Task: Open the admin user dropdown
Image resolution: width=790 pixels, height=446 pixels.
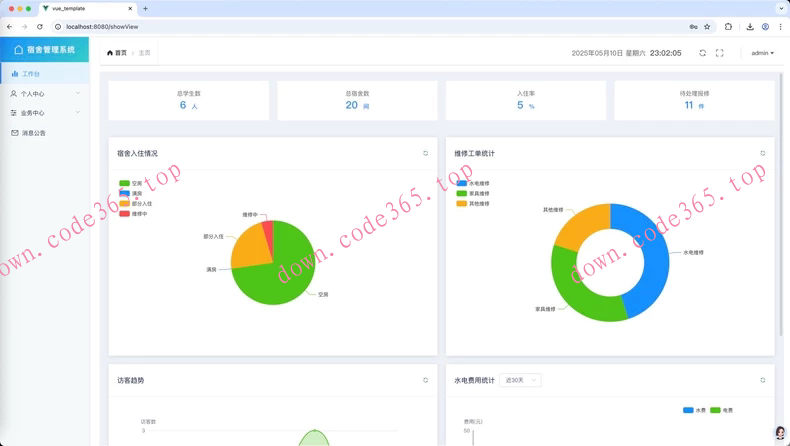Action: (x=762, y=53)
